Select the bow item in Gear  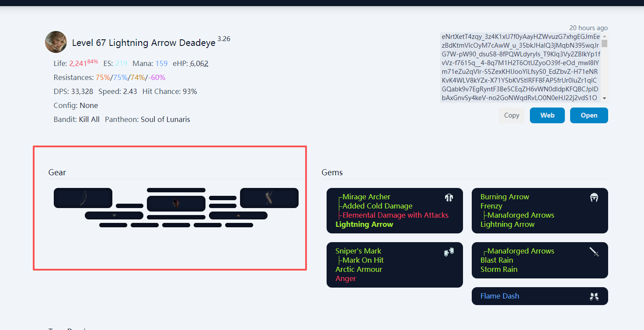(83, 198)
